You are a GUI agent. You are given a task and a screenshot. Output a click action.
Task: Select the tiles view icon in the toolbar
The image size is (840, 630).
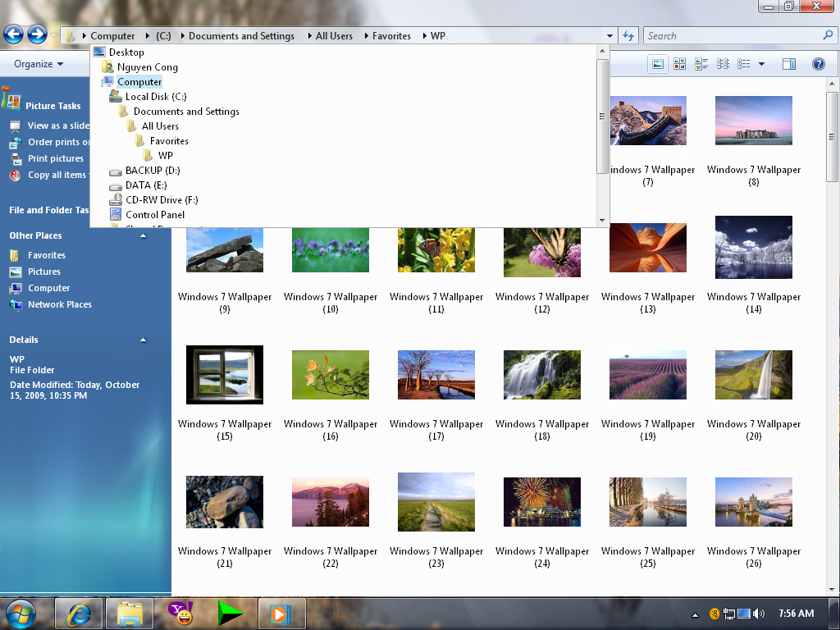[x=701, y=63]
